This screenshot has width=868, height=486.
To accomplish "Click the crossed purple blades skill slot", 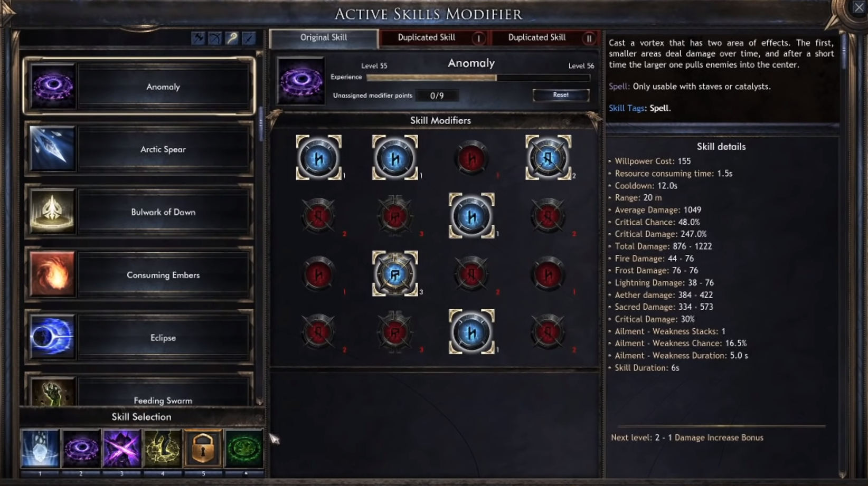I will 121,449.
